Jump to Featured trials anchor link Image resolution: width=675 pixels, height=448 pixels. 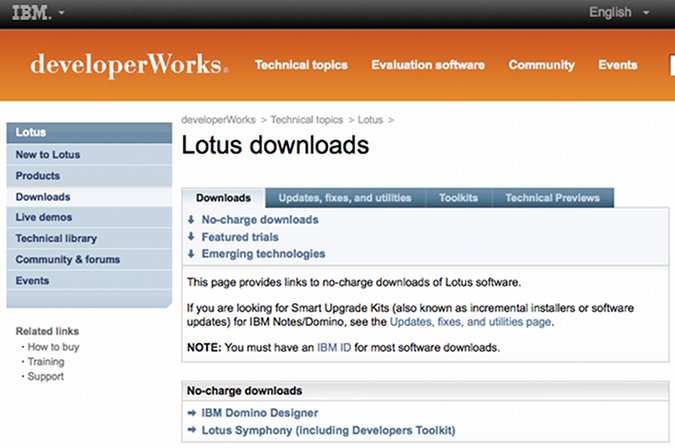click(240, 237)
